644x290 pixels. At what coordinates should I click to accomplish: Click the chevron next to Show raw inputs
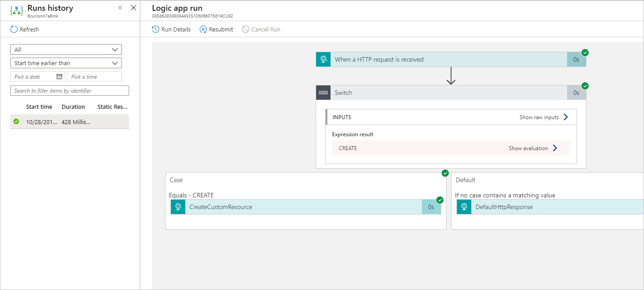click(566, 117)
